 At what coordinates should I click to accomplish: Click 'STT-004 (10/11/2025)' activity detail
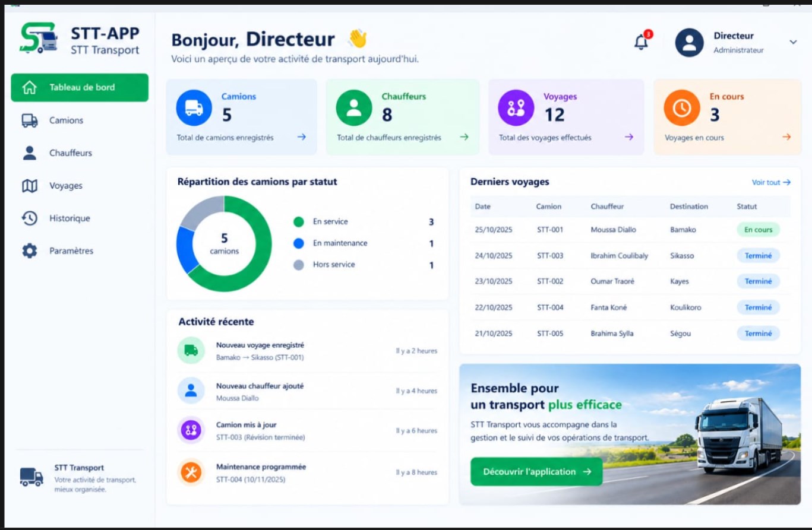(x=251, y=479)
